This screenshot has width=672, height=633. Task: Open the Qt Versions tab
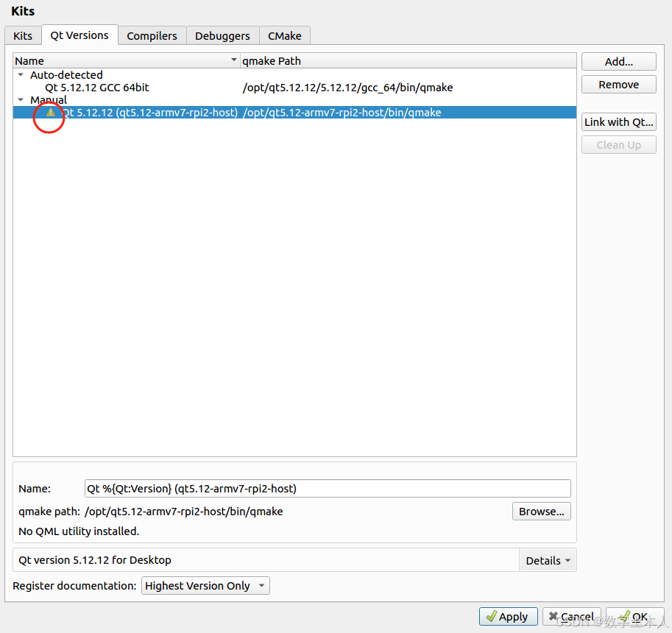coord(79,35)
